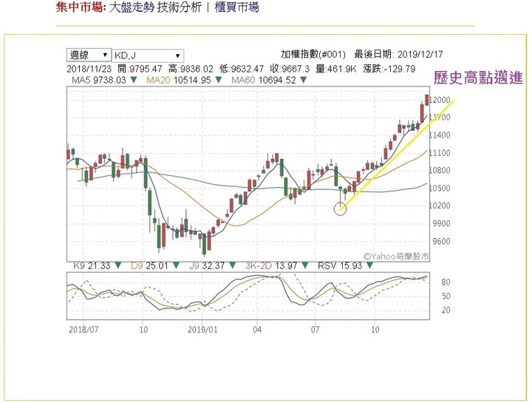Viewport: 532px width, 403px height.
Task: Click the 12000 price axis label
Action: pyautogui.click(x=440, y=100)
